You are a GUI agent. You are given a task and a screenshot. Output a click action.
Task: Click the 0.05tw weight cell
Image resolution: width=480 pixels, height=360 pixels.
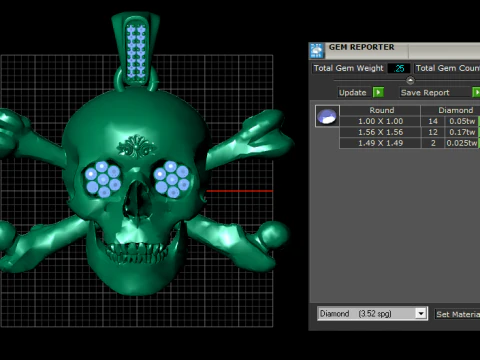click(462, 121)
